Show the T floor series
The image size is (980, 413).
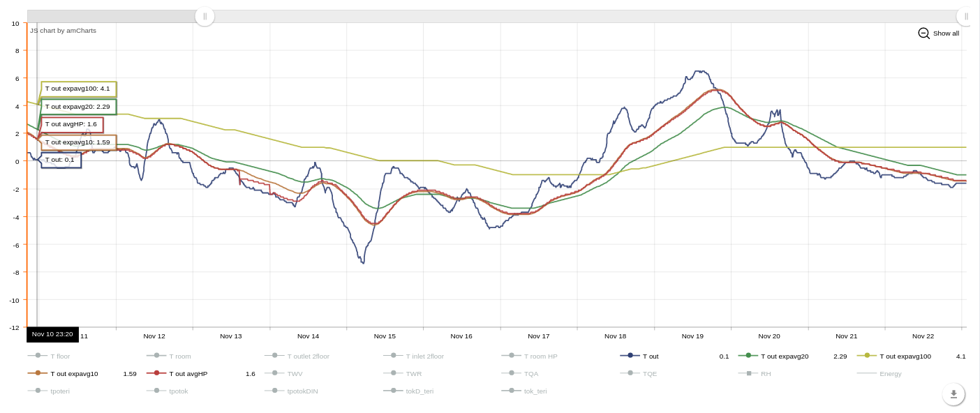tap(59, 356)
